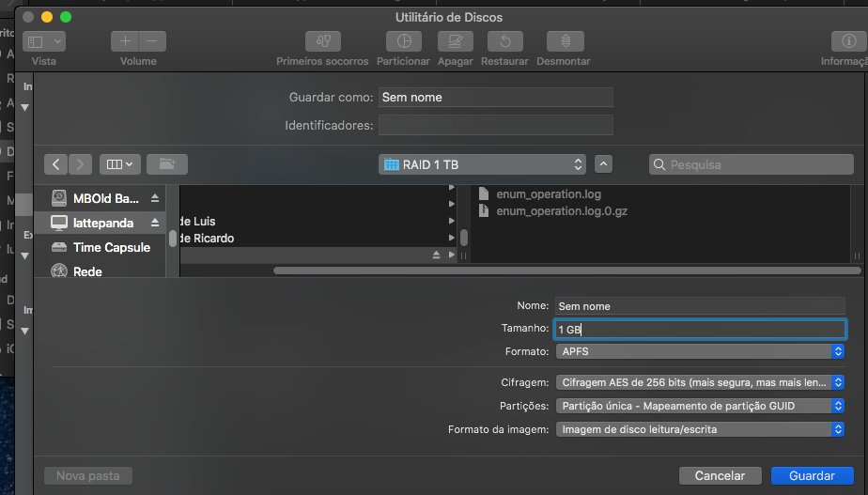
Task: Click the Pesquisa search field
Action: tap(752, 164)
